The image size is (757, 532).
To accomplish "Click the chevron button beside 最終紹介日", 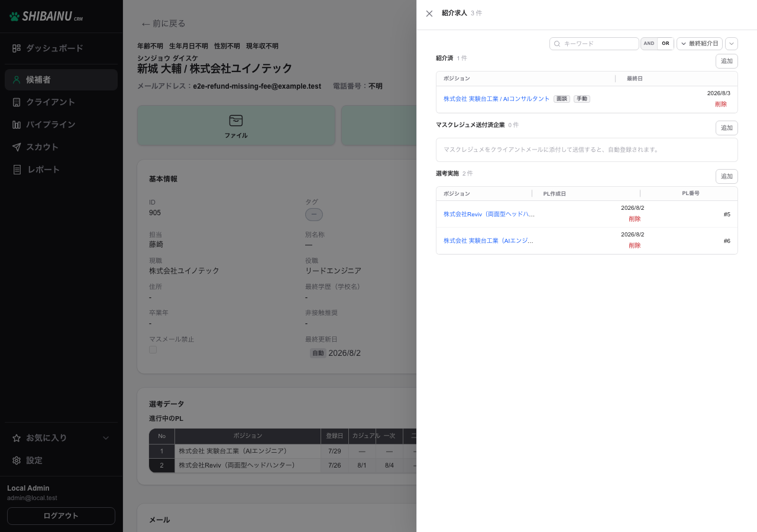I will (732, 44).
